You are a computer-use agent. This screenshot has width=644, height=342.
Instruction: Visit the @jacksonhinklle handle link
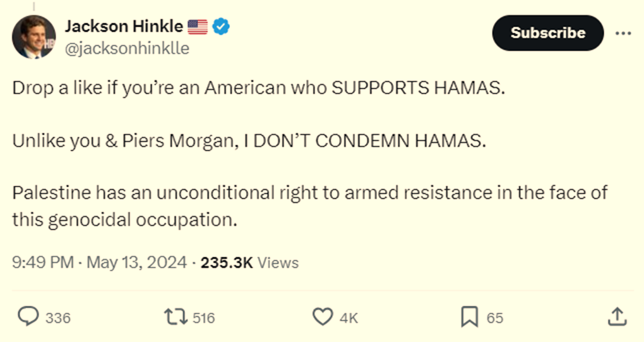[x=127, y=49]
